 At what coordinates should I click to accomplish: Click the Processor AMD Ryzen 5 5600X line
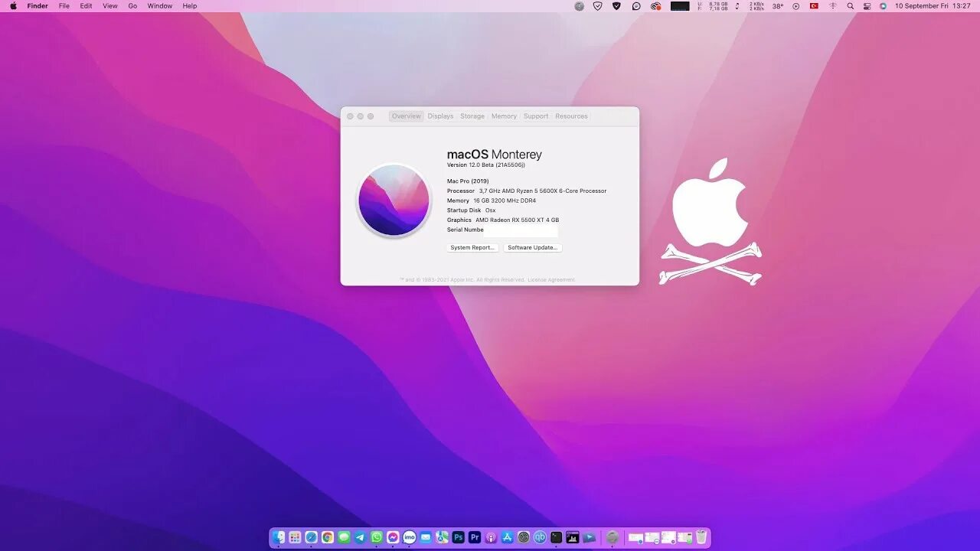click(527, 191)
